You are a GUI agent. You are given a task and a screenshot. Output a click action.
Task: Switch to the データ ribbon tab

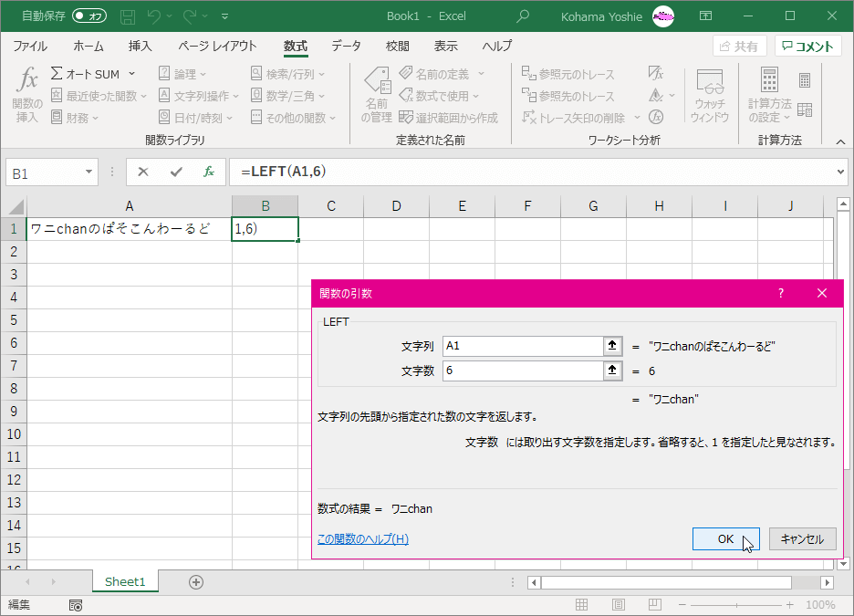346,47
